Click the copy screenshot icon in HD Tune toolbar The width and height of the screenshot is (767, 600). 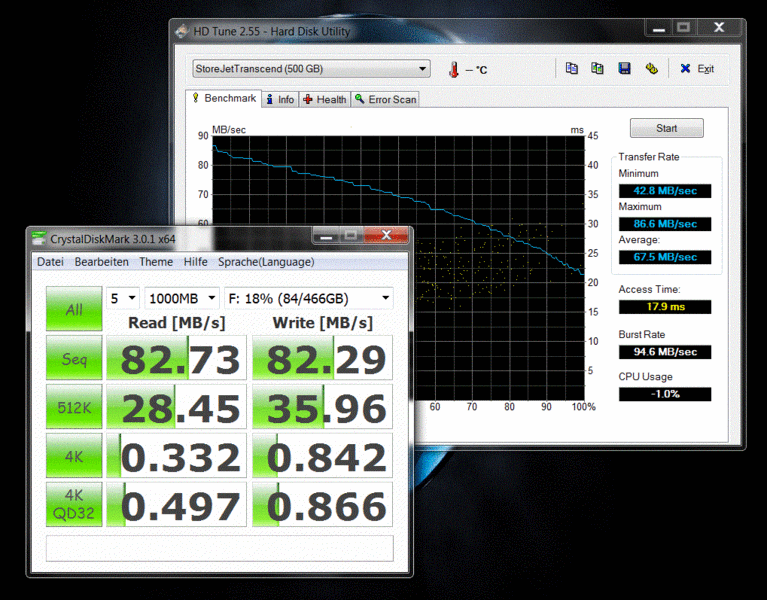(597, 68)
